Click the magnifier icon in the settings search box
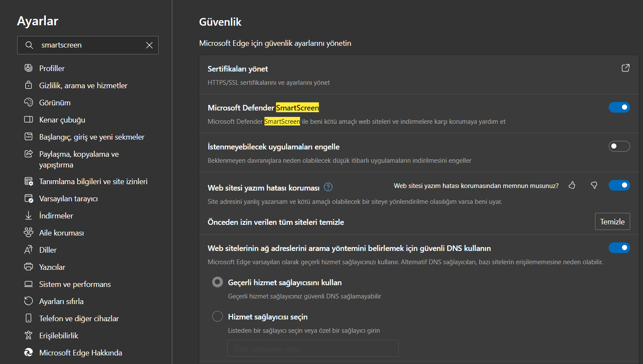The image size is (643, 364). coord(29,45)
